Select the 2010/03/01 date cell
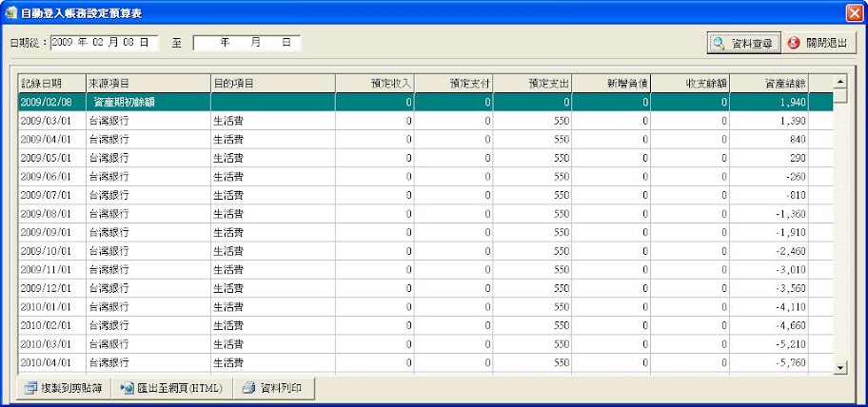The height and width of the screenshot is (407, 868). (x=52, y=344)
